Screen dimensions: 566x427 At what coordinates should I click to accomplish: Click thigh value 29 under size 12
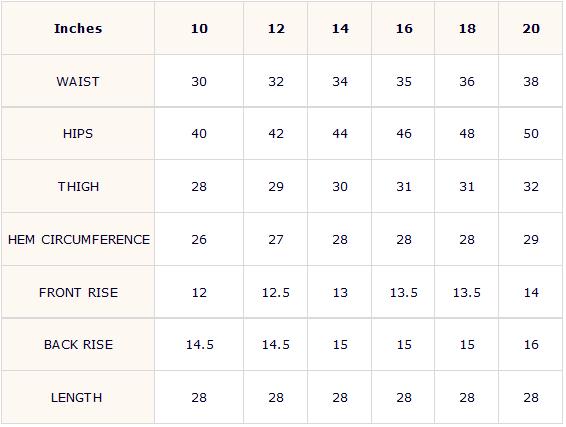pyautogui.click(x=276, y=186)
